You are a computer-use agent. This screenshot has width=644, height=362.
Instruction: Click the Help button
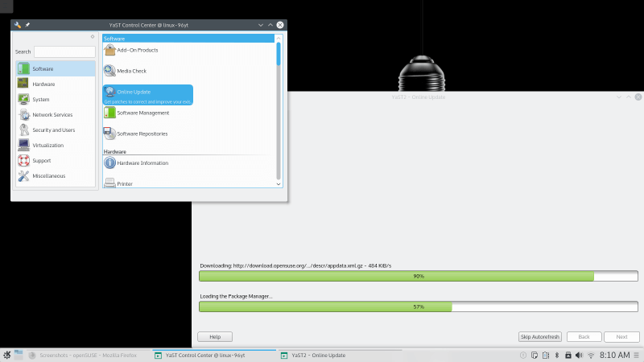coord(215,337)
